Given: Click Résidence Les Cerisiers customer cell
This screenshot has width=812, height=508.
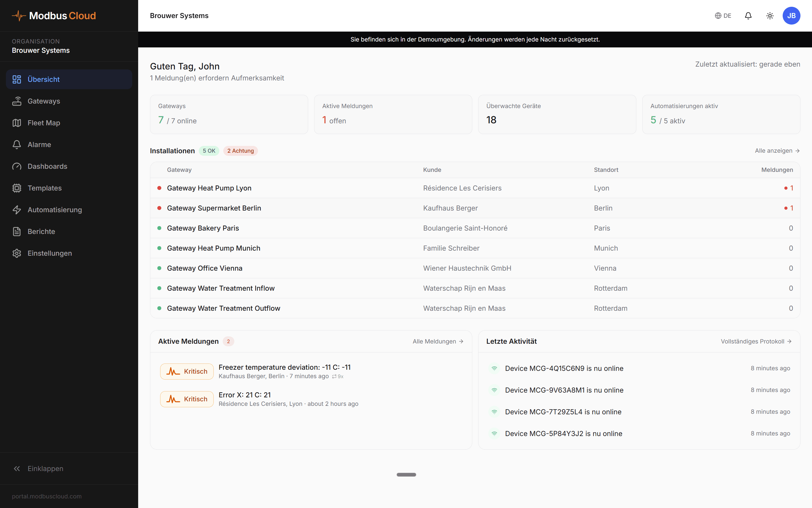Looking at the screenshot, I should pyautogui.click(x=462, y=188).
